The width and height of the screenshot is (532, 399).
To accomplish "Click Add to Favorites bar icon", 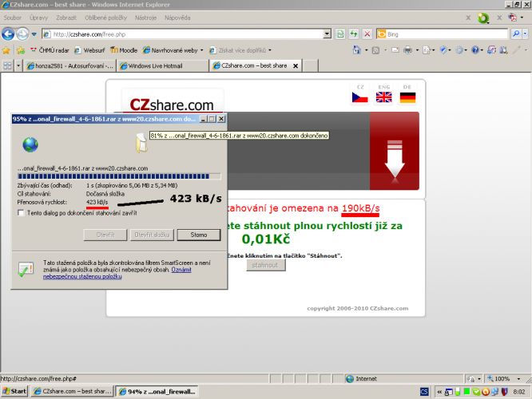I will tap(21, 50).
